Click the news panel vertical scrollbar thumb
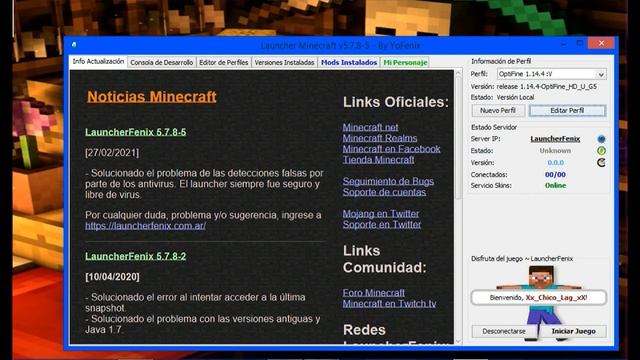Screen dimensions: 640x360 click(x=458, y=139)
